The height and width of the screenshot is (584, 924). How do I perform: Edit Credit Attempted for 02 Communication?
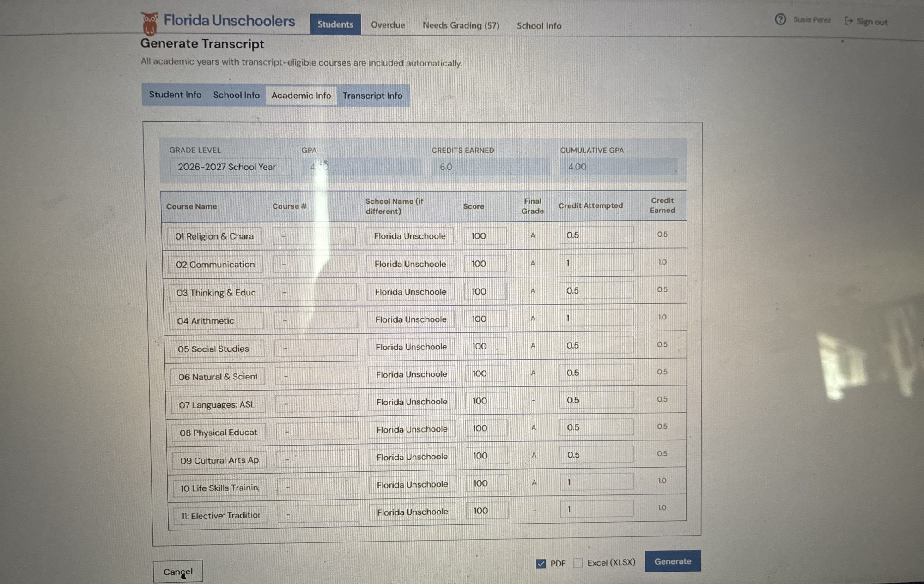tap(596, 263)
